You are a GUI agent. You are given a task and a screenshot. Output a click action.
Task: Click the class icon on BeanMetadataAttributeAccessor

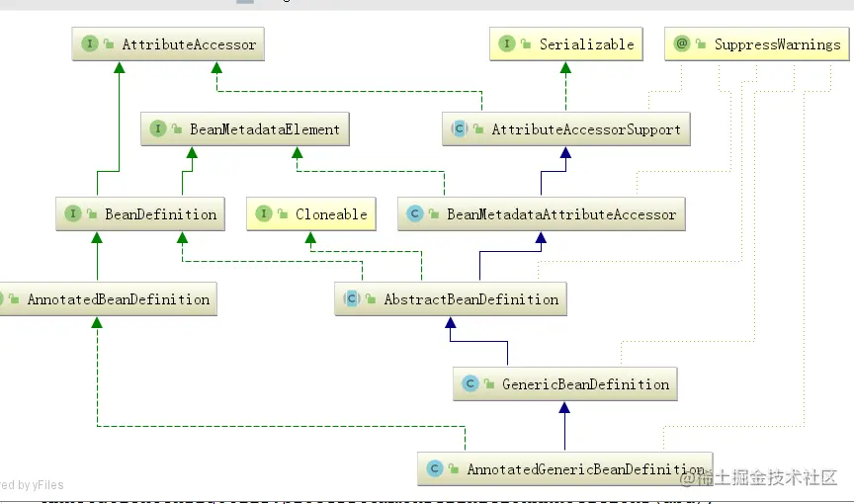(x=415, y=213)
